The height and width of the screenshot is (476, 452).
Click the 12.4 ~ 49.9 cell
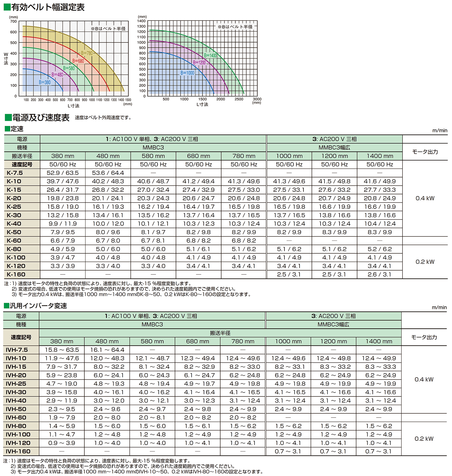click(x=379, y=358)
